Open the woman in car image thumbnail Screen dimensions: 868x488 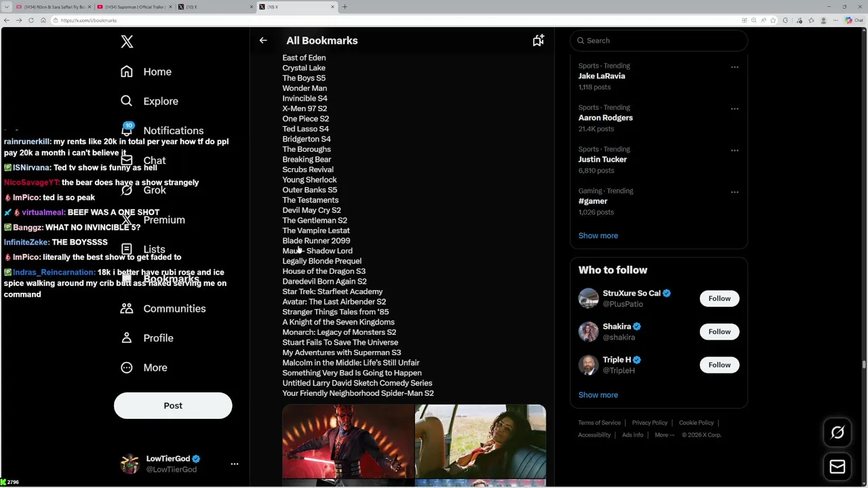(x=480, y=442)
